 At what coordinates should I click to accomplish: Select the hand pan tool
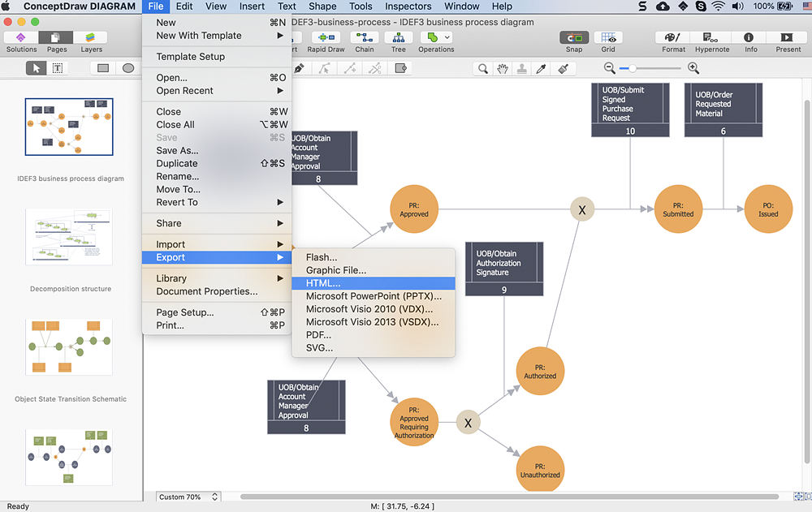point(503,69)
